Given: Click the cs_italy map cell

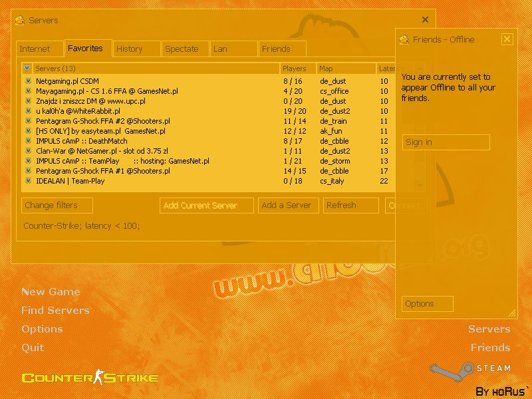Looking at the screenshot, I should tap(332, 181).
